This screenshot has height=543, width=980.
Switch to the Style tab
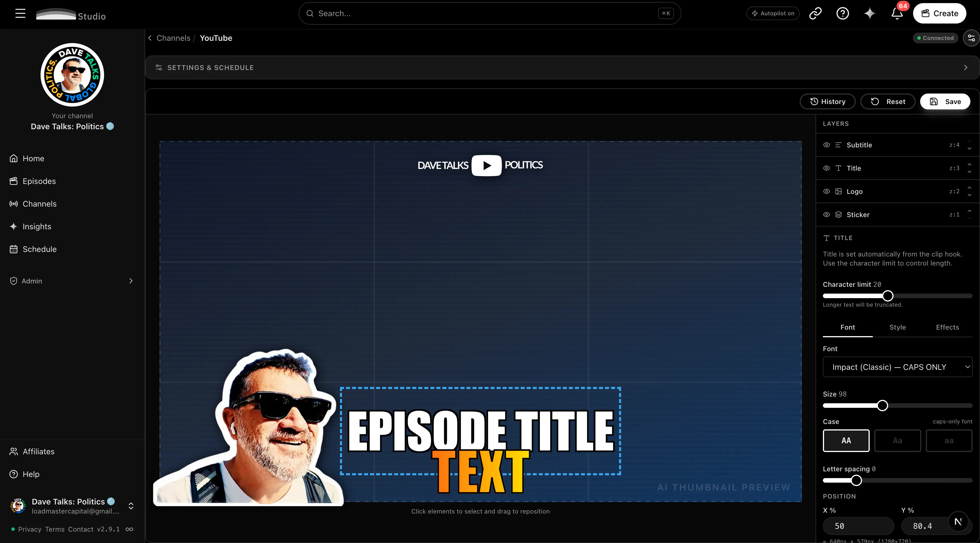(897, 327)
